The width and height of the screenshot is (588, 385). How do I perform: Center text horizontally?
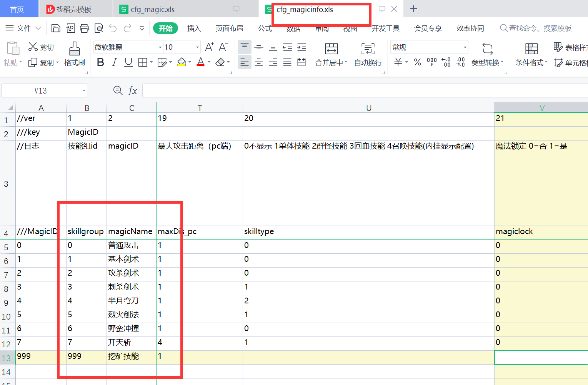click(259, 62)
